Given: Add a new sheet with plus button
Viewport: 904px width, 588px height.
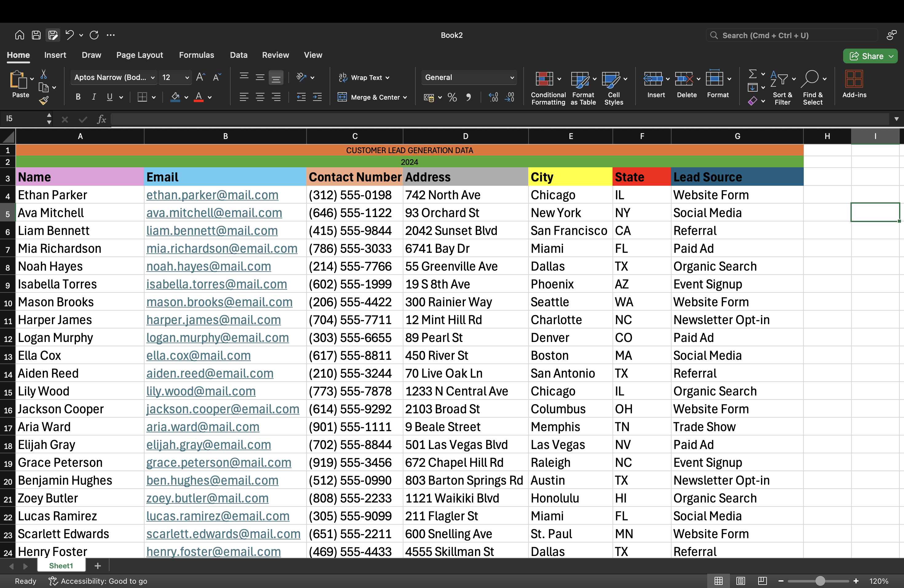Looking at the screenshot, I should pyautogui.click(x=97, y=566).
